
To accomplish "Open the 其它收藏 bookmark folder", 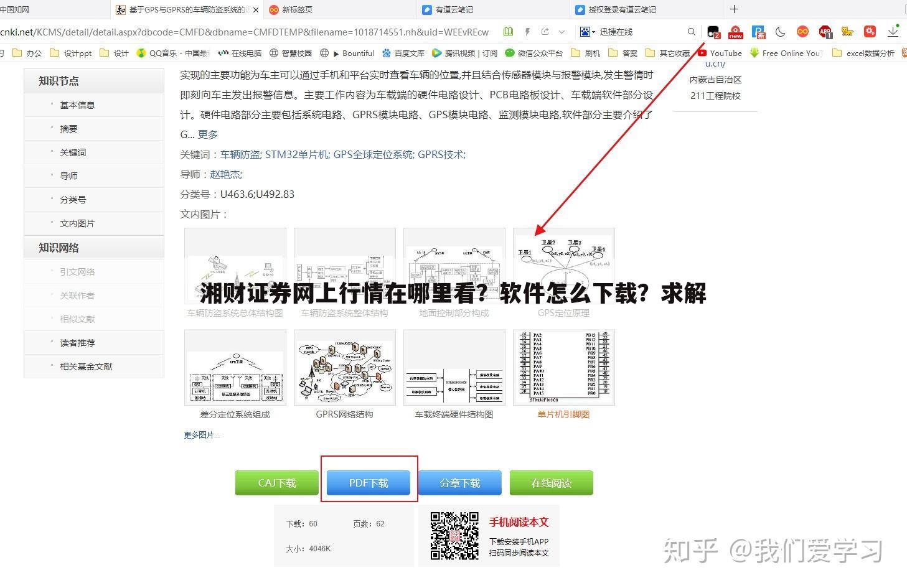I will (668, 53).
